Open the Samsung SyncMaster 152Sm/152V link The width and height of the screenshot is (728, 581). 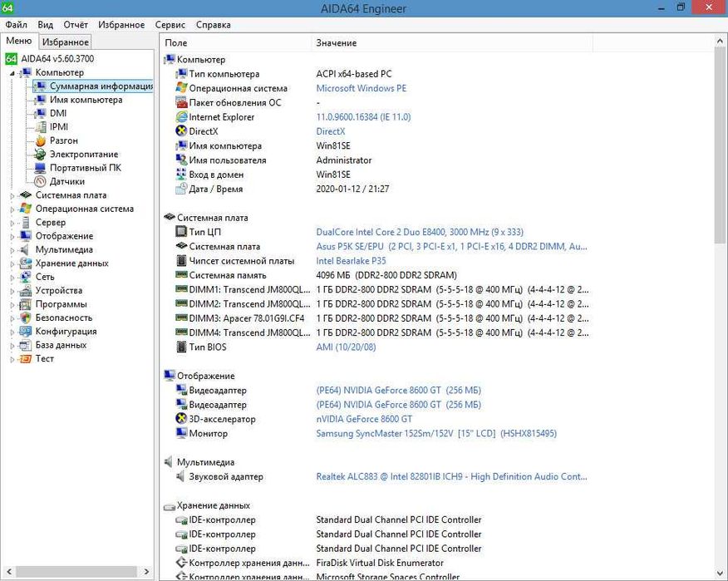(436, 433)
